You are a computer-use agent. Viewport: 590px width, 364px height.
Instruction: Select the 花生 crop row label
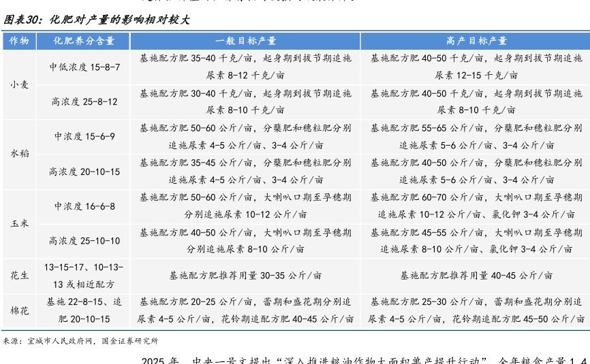pyautogui.click(x=19, y=276)
